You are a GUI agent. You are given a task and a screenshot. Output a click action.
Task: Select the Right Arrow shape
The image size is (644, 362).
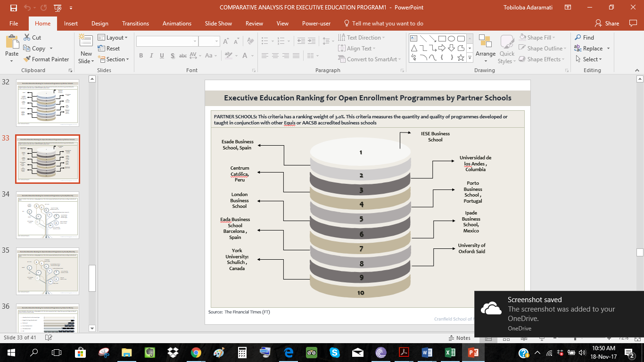point(442,48)
